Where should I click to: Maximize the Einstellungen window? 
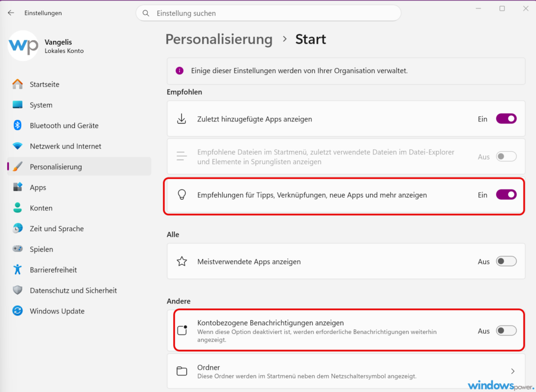click(x=502, y=8)
